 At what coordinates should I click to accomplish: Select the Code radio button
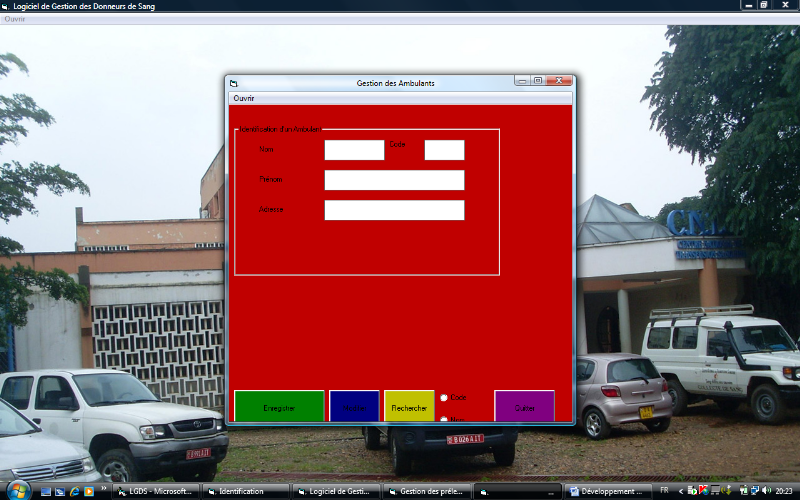pos(444,397)
